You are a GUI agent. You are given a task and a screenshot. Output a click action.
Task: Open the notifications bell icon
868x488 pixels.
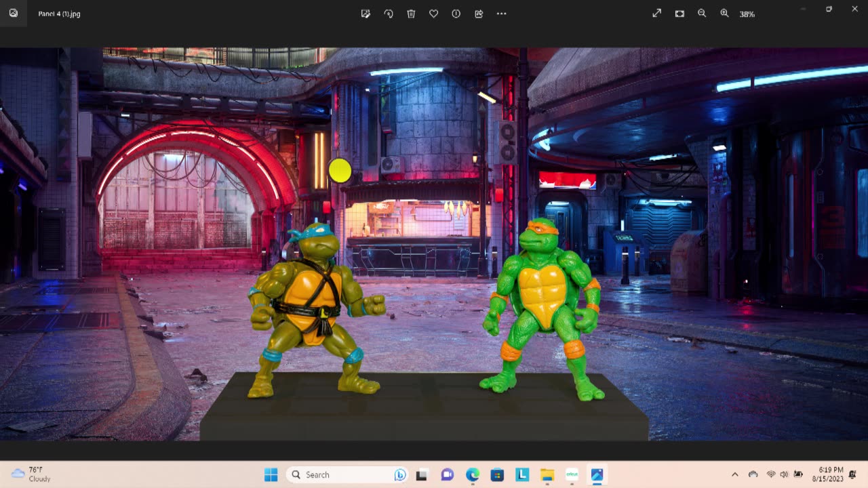(852, 474)
